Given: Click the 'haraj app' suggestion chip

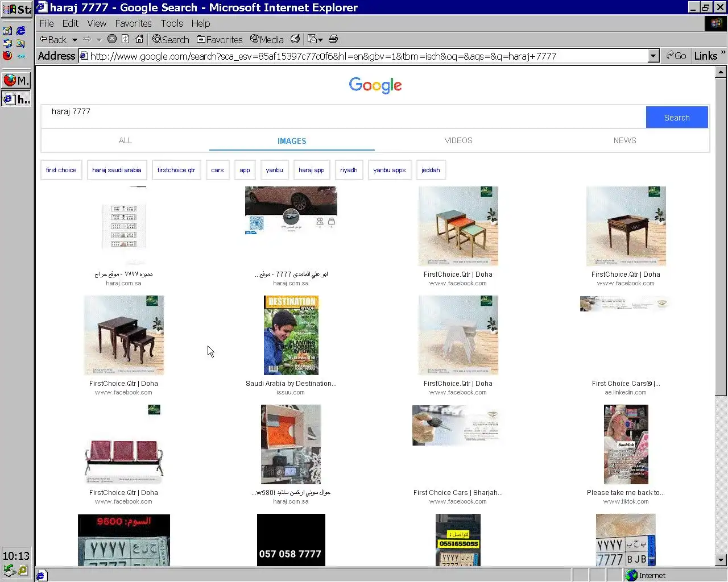Looking at the screenshot, I should tap(312, 170).
